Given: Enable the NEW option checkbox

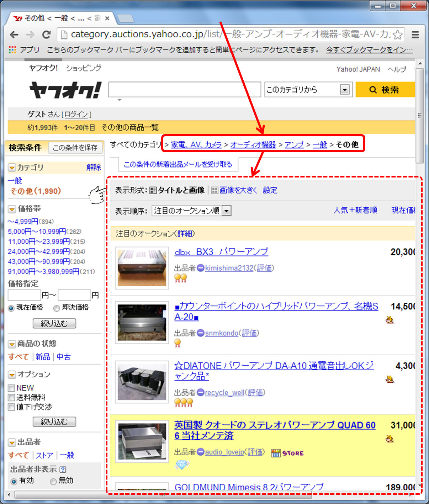Looking at the screenshot, I should click(x=12, y=388).
